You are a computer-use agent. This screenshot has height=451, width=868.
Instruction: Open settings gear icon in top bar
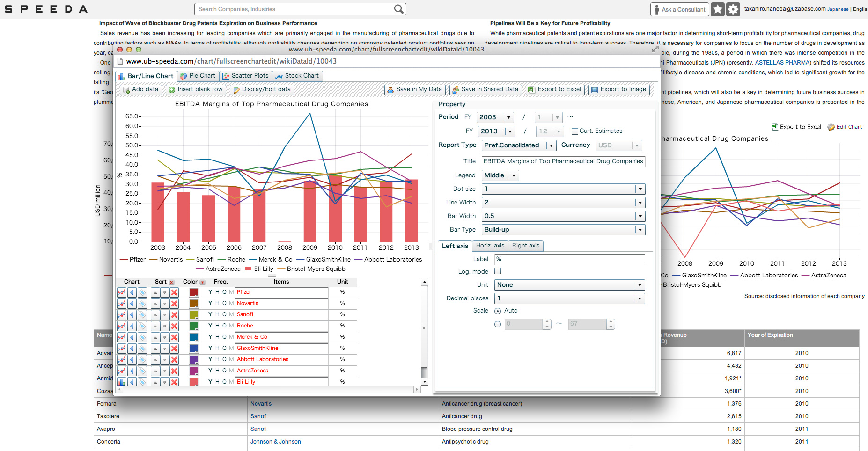click(x=733, y=9)
